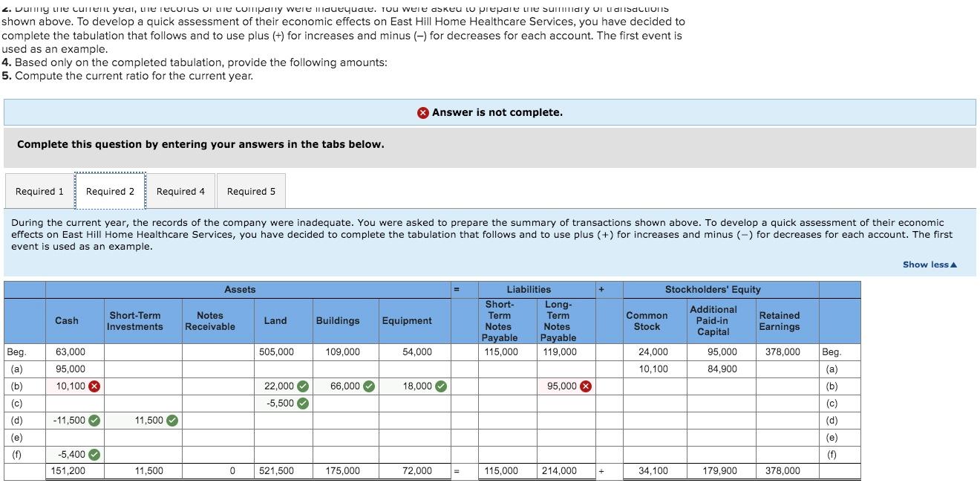The width and height of the screenshot is (980, 483).
Task: Edit the -11,500 cash field in row (d)
Action: tap(74, 421)
